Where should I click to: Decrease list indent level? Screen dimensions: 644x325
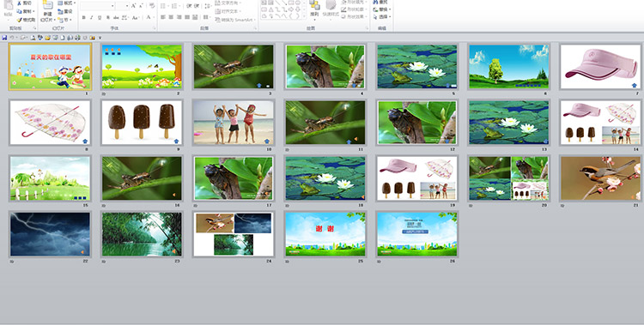[189, 6]
